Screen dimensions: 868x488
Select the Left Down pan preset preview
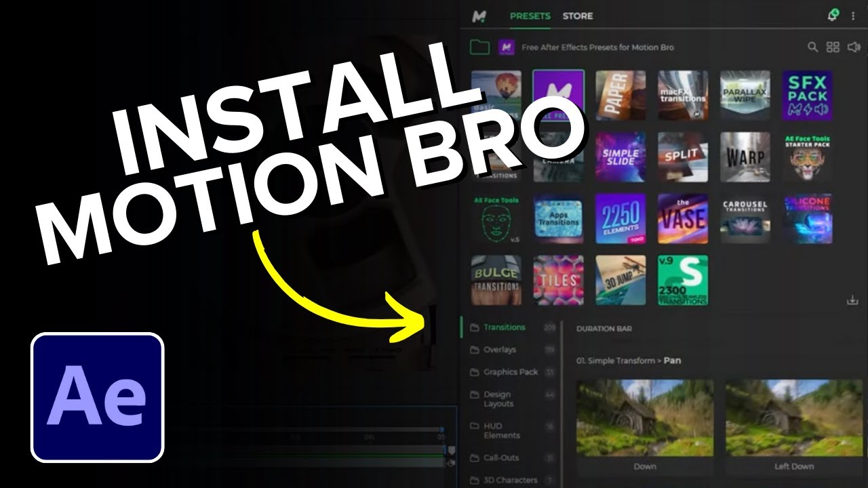pyautogui.click(x=794, y=418)
